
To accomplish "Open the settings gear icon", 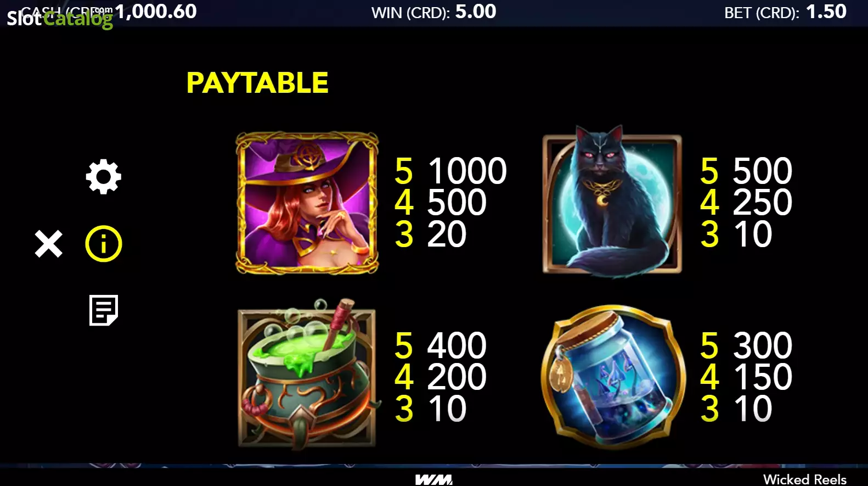I will coord(104,177).
